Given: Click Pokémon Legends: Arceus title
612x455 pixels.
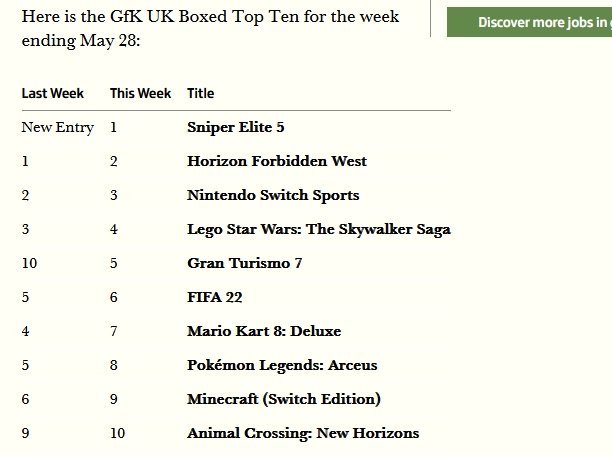Looking at the screenshot, I should (x=282, y=366).
